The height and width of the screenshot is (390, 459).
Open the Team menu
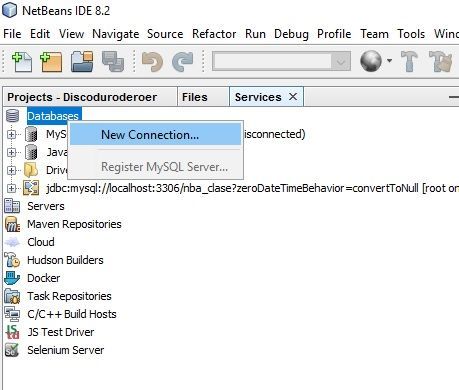(374, 34)
